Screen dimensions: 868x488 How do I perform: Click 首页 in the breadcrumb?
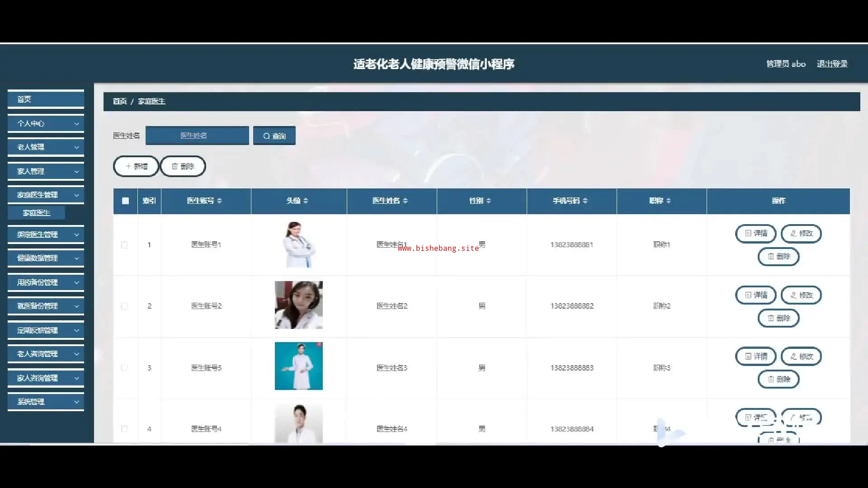(x=119, y=101)
